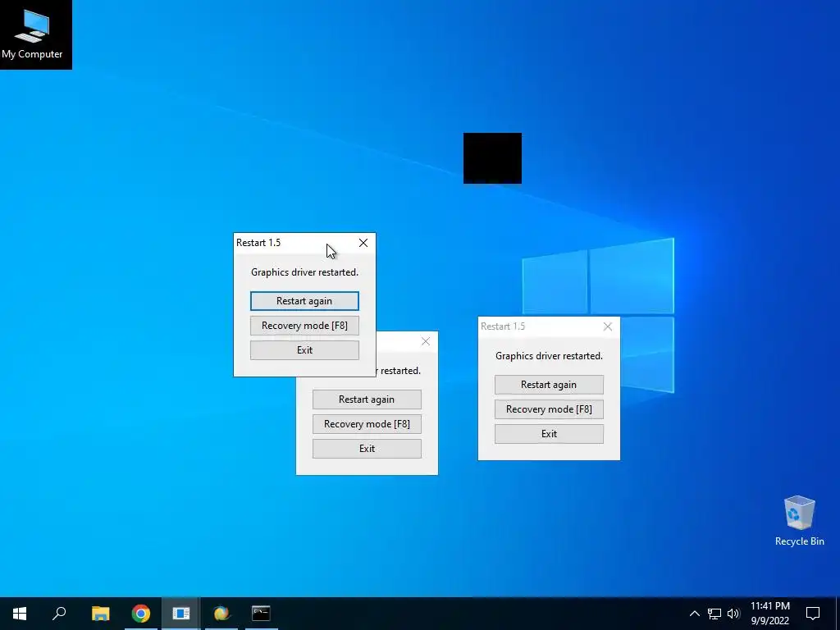Open the notification action center
This screenshot has height=630, width=840.
[x=813, y=614]
